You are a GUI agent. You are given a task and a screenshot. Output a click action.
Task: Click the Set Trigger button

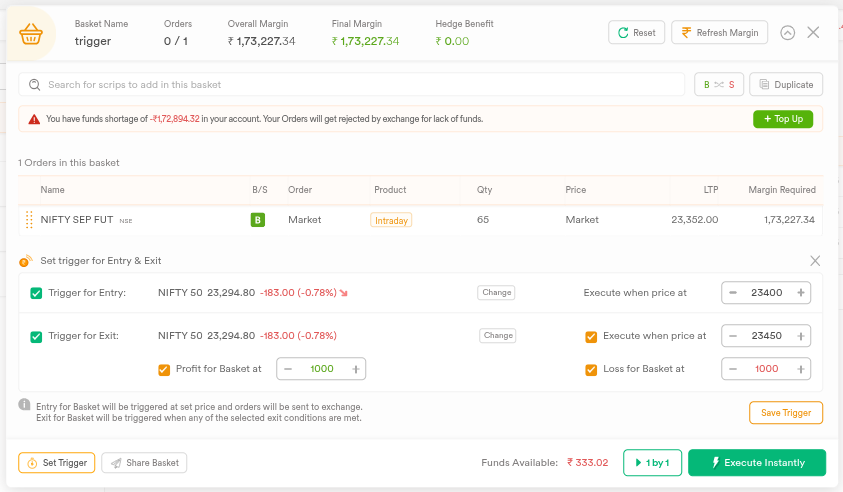(x=56, y=463)
